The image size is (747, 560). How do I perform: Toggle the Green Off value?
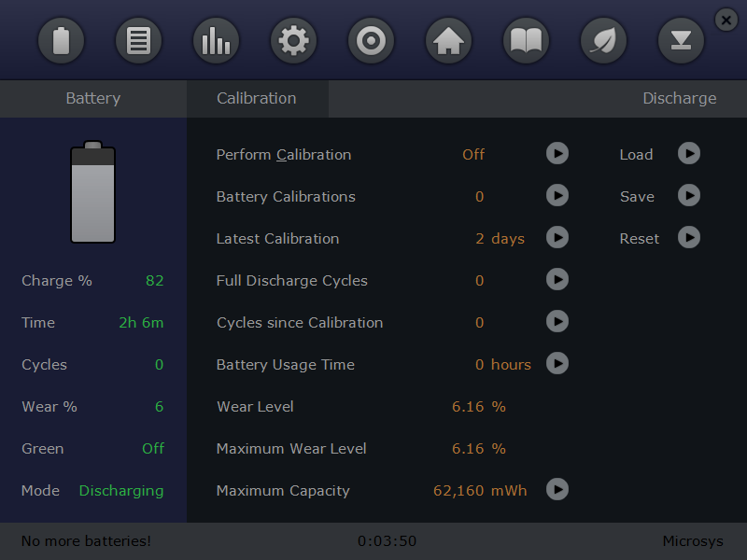tap(153, 449)
